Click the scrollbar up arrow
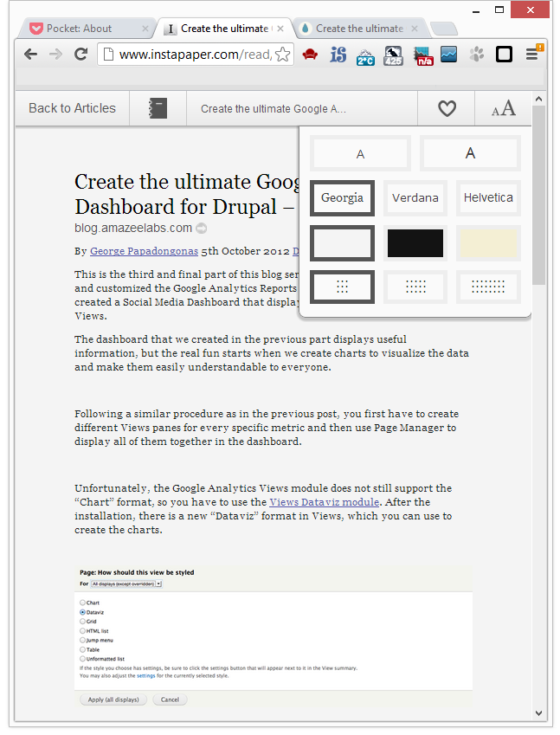 tap(539, 99)
